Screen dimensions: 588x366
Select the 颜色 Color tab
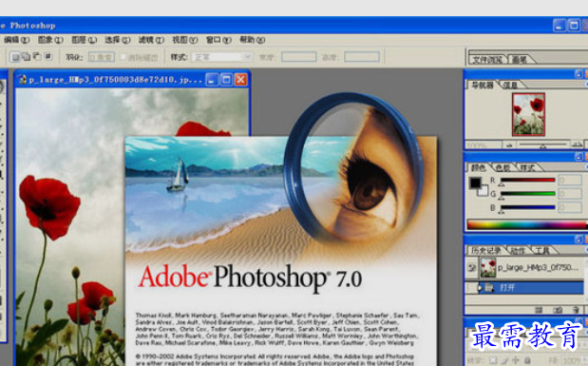(x=478, y=168)
